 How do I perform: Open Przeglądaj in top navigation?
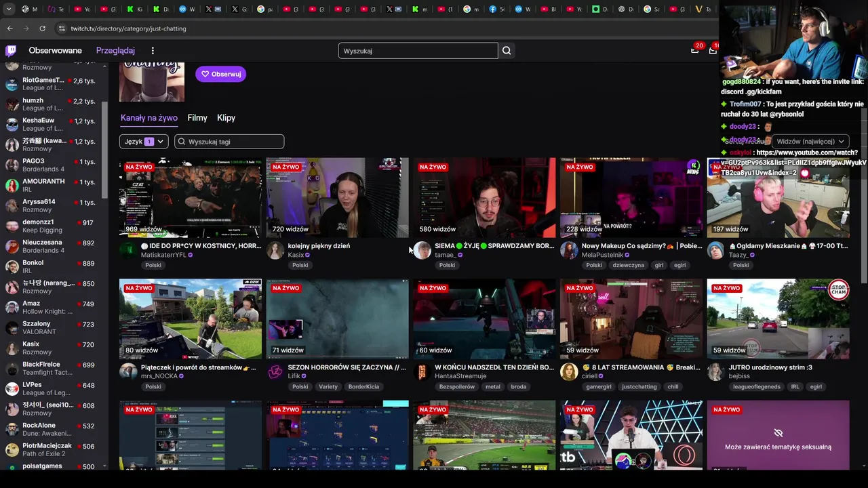[115, 51]
